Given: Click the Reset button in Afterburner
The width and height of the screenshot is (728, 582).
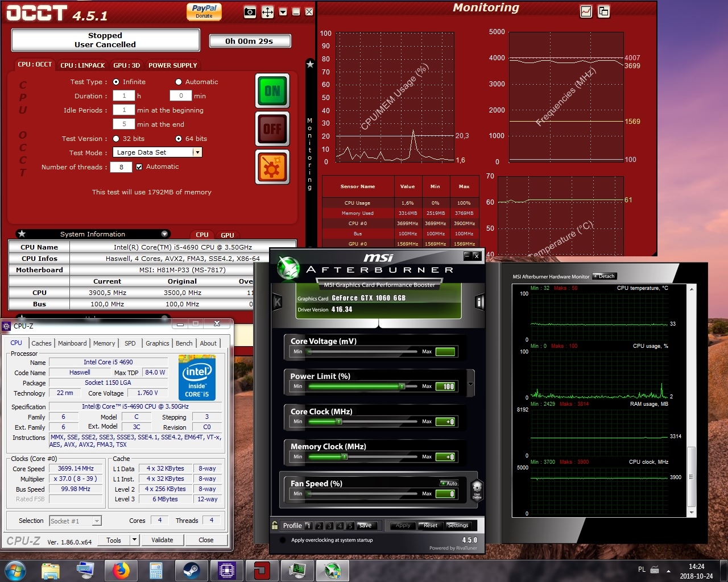Looking at the screenshot, I should 431,526.
